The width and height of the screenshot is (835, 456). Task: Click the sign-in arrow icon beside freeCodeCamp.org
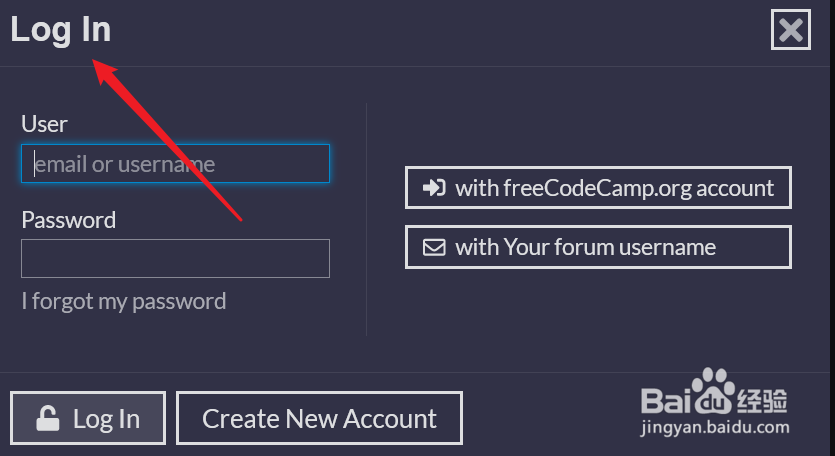[434, 188]
